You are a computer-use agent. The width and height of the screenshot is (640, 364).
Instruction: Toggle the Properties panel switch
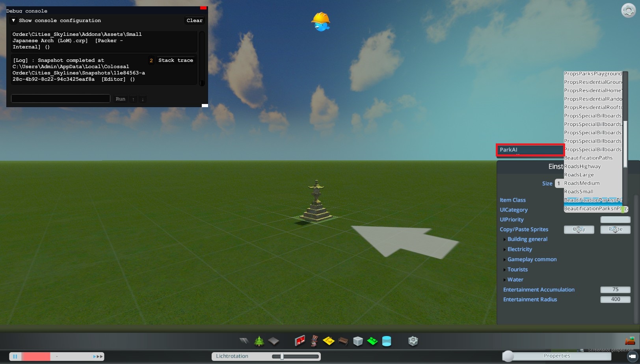coord(556,356)
